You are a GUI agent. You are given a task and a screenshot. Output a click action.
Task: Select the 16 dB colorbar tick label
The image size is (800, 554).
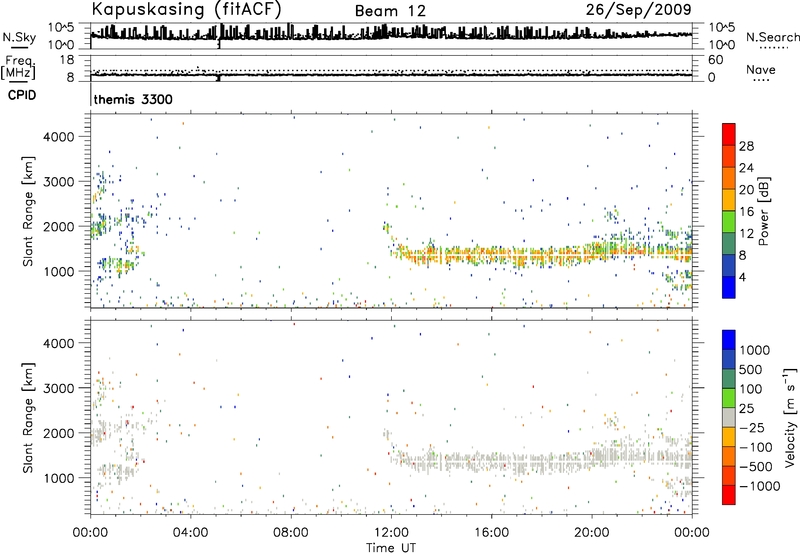click(x=746, y=212)
